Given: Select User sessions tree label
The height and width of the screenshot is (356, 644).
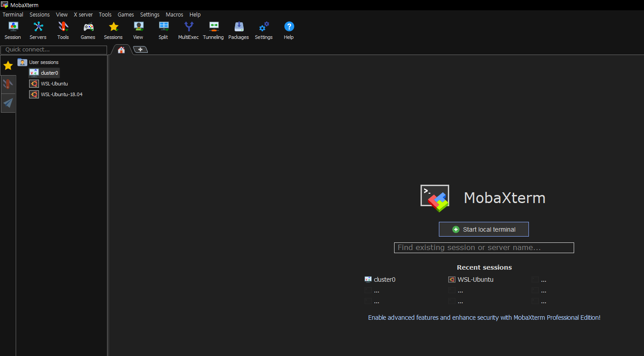Looking at the screenshot, I should pos(44,62).
